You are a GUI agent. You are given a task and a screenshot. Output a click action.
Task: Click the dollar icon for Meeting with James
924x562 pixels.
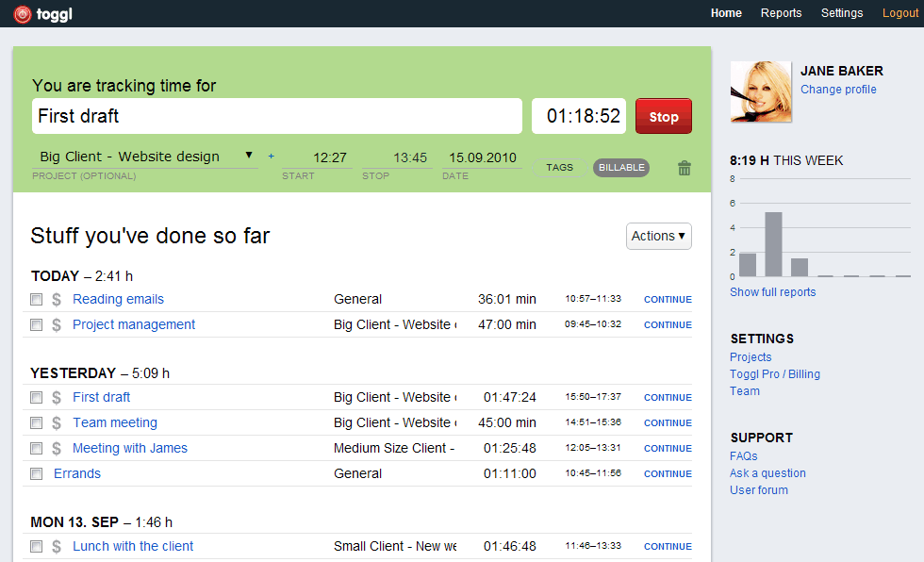57,448
